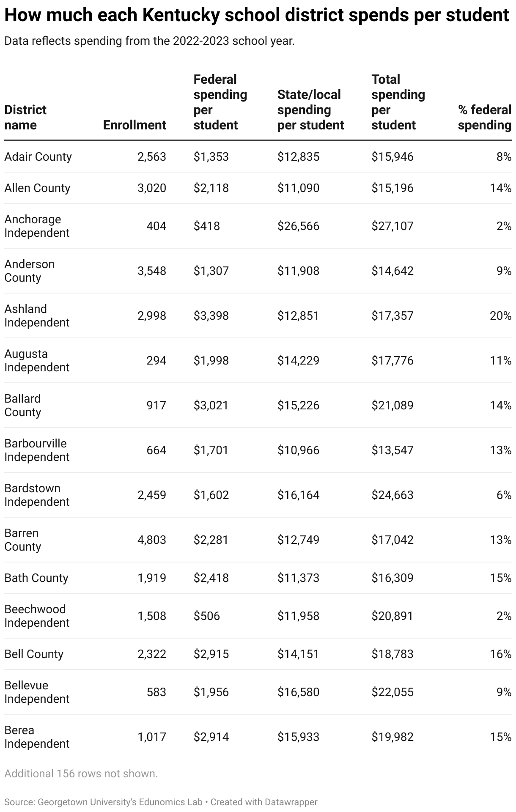
Task: Click the Anchorage Independent district name
Action: coord(37,226)
